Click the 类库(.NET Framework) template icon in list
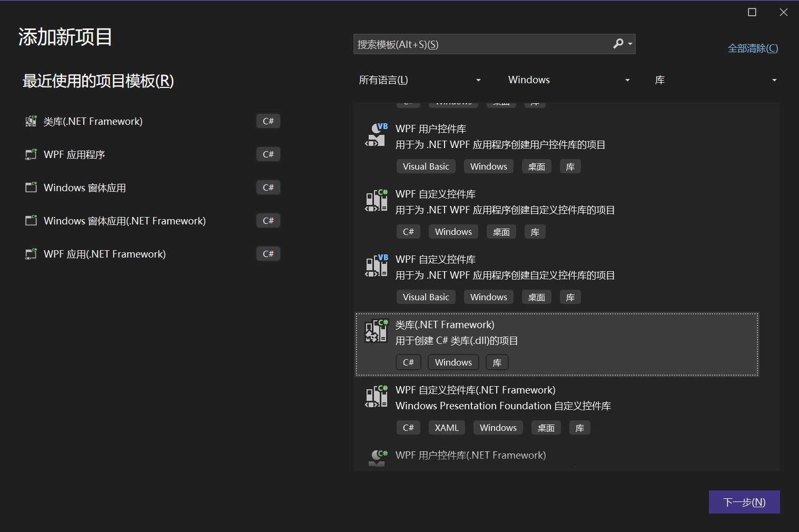 [377, 331]
